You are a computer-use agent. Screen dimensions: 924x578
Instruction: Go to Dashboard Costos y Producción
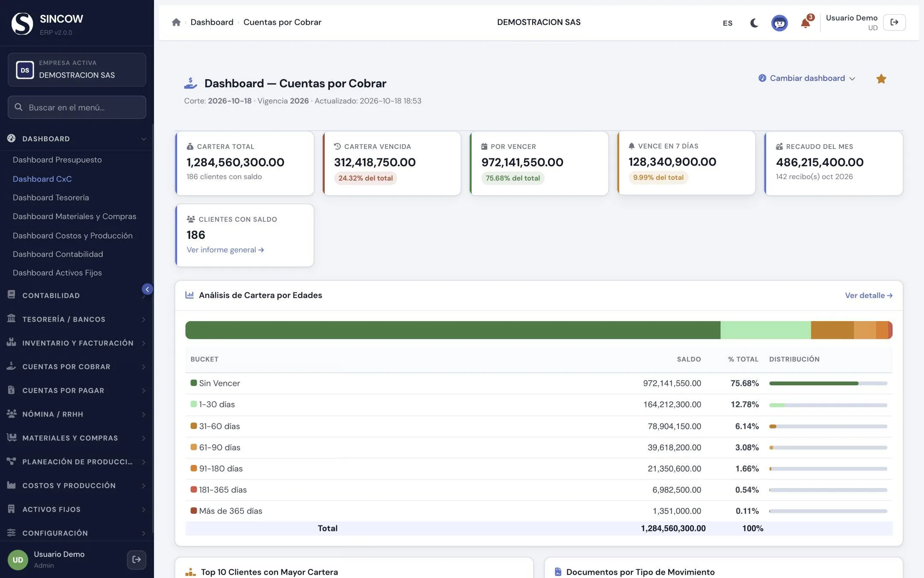point(73,235)
